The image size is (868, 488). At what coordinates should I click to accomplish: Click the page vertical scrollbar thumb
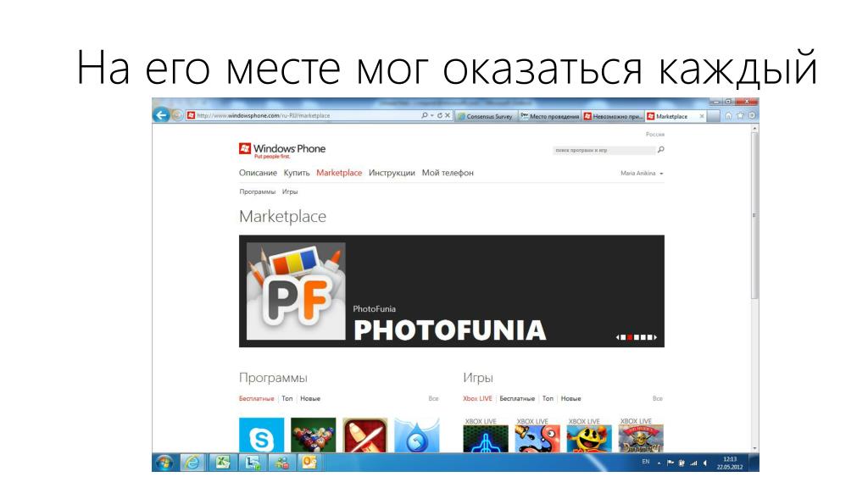754,216
